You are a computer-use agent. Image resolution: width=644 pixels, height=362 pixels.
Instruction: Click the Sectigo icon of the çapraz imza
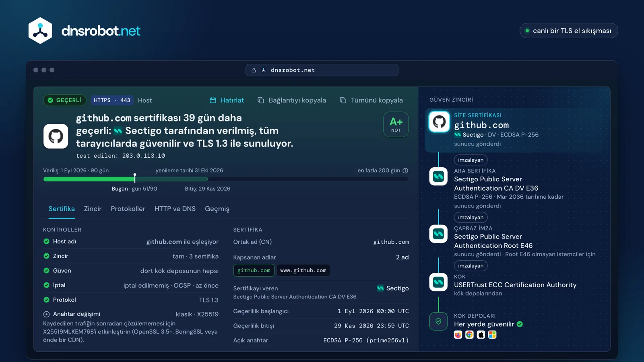pos(438,234)
